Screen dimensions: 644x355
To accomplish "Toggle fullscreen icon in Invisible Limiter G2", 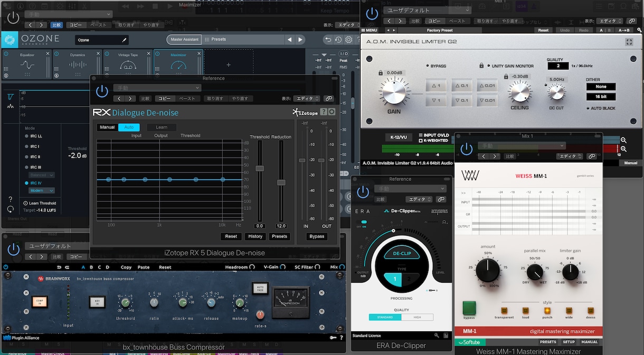I will click(629, 42).
